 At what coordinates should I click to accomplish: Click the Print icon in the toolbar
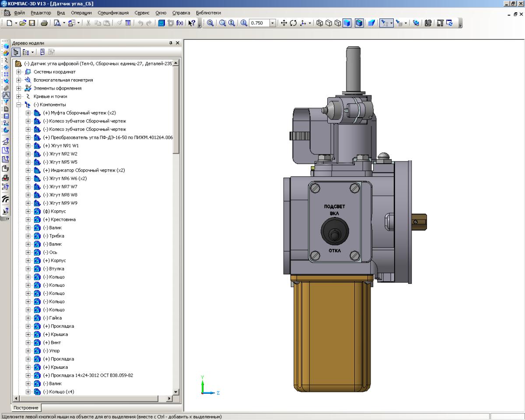click(44, 23)
